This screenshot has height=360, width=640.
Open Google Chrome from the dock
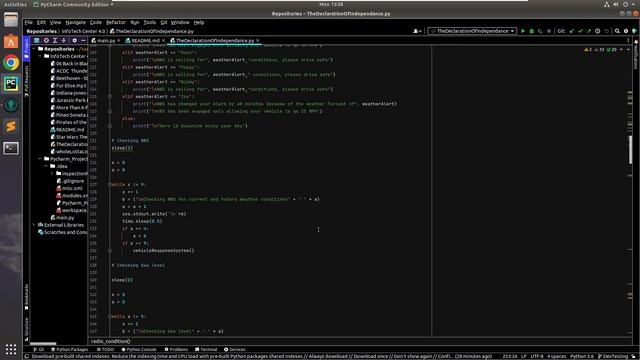(x=11, y=63)
